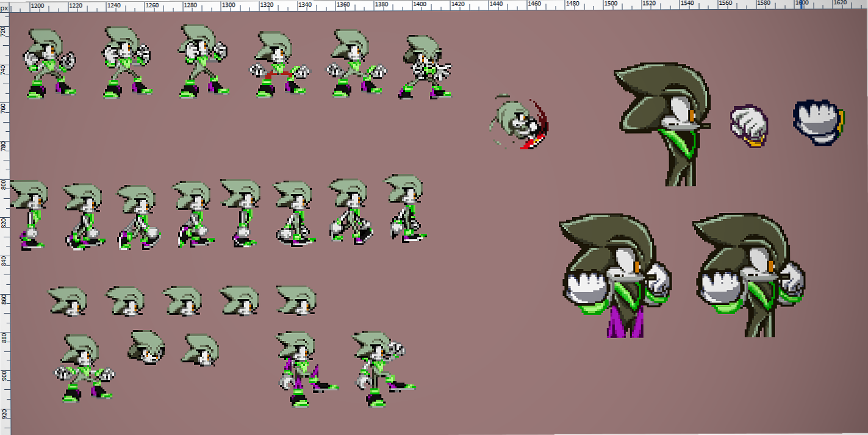The height and width of the screenshot is (435, 868).
Task: Click the 1300 mark on the horizontal ruler
Action: click(x=229, y=4)
